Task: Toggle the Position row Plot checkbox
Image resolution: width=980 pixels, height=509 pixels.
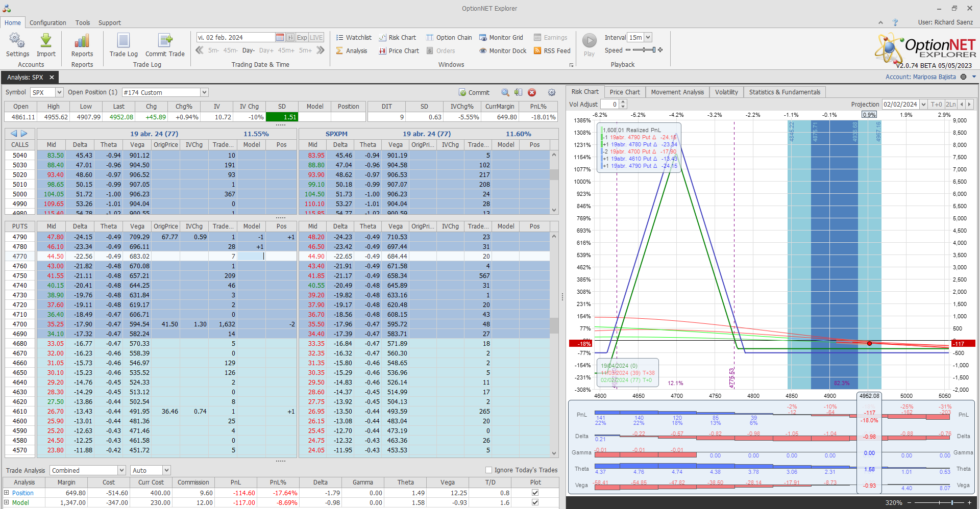Action: coord(535,493)
